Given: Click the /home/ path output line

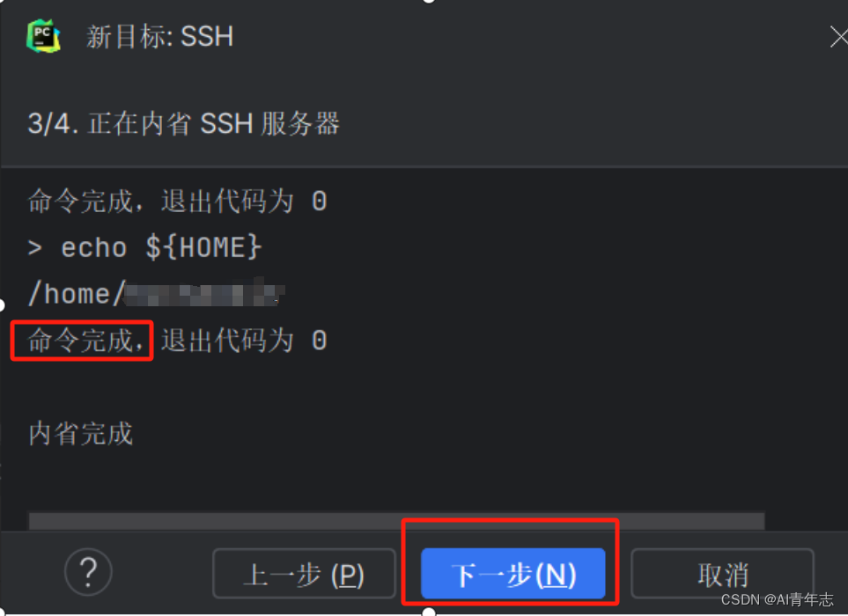Looking at the screenshot, I should click(x=156, y=294).
